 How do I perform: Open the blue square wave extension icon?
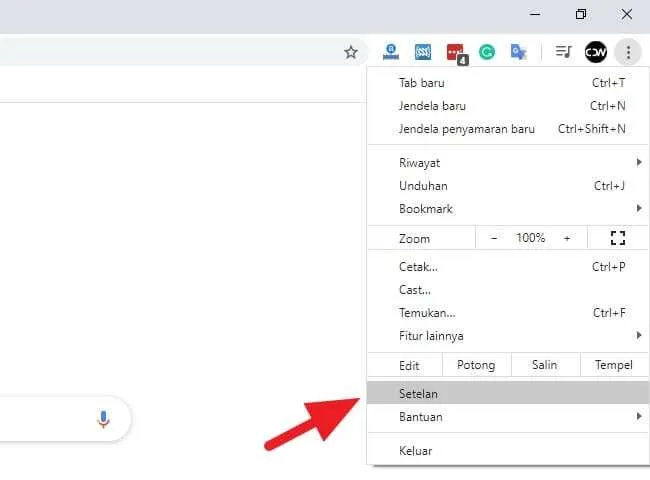pyautogui.click(x=422, y=52)
